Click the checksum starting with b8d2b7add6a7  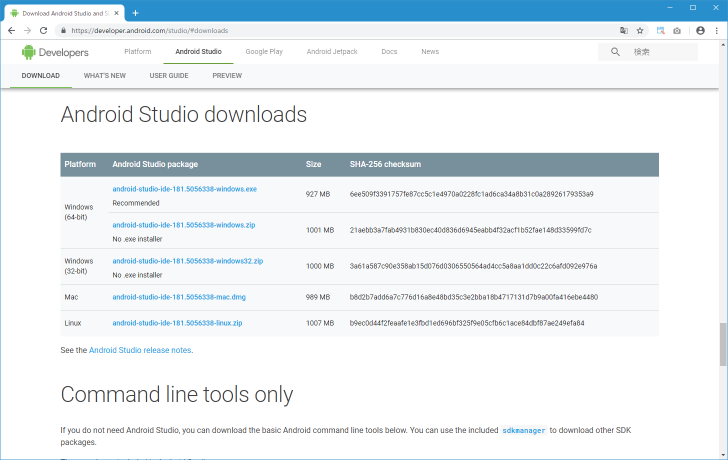(474, 297)
